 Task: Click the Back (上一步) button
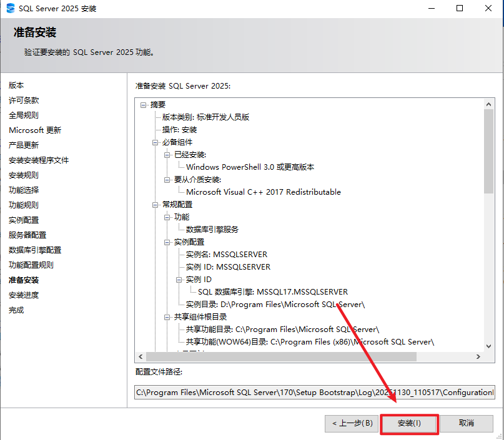pos(352,423)
